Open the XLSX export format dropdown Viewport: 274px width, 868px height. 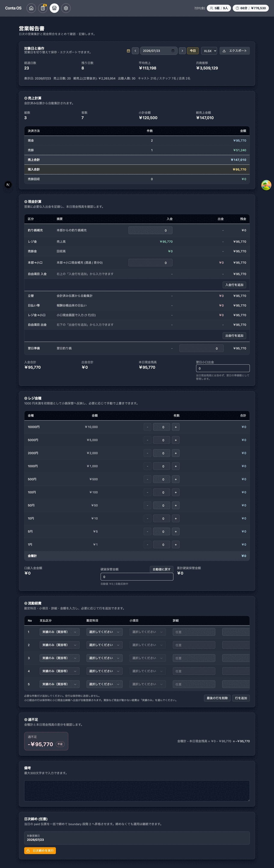click(x=209, y=51)
